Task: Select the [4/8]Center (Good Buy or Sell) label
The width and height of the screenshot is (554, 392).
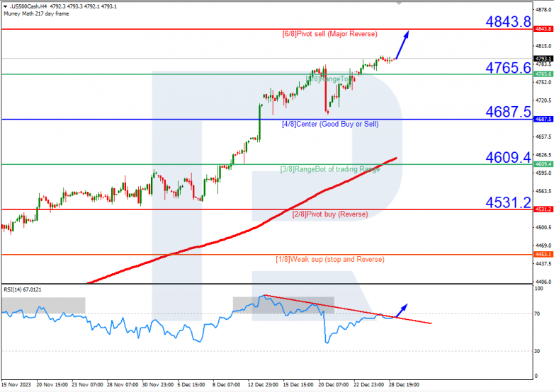Action: 330,125
